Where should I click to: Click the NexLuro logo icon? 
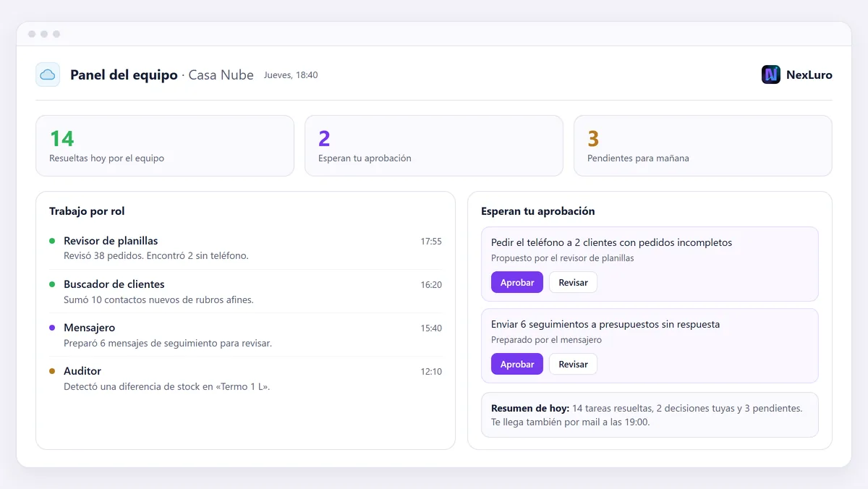pyautogui.click(x=771, y=75)
